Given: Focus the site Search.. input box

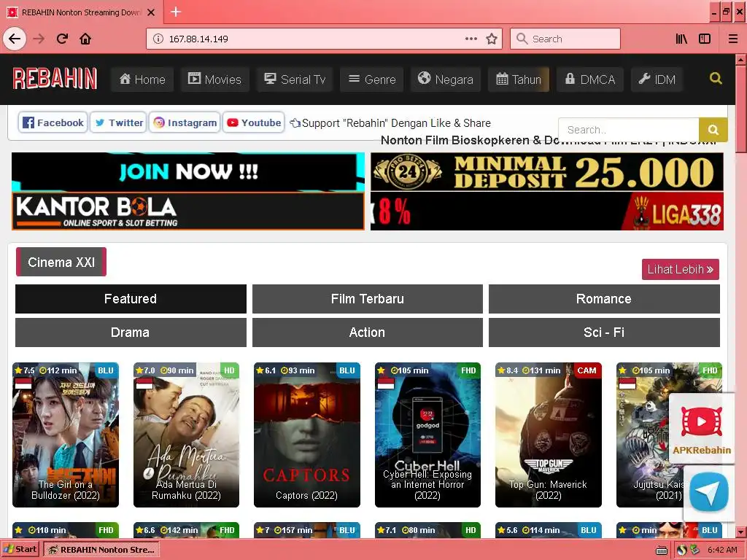Looking at the screenshot, I should point(628,130).
